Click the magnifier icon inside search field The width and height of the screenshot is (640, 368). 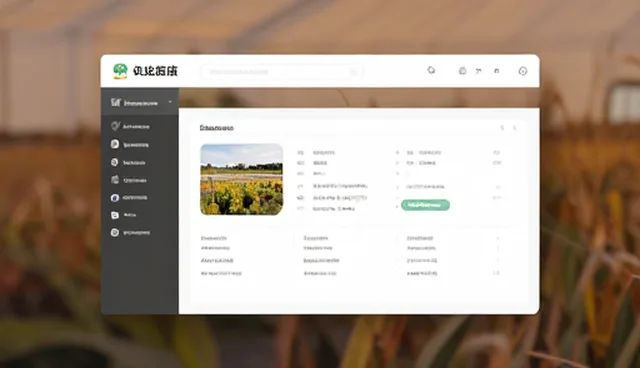pos(353,72)
